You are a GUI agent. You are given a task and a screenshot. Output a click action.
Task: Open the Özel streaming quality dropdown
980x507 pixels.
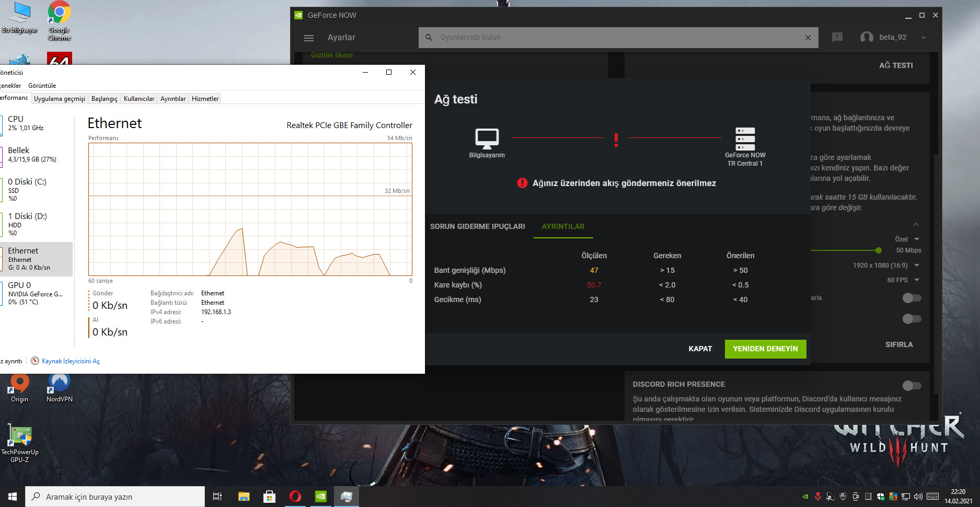coord(907,239)
